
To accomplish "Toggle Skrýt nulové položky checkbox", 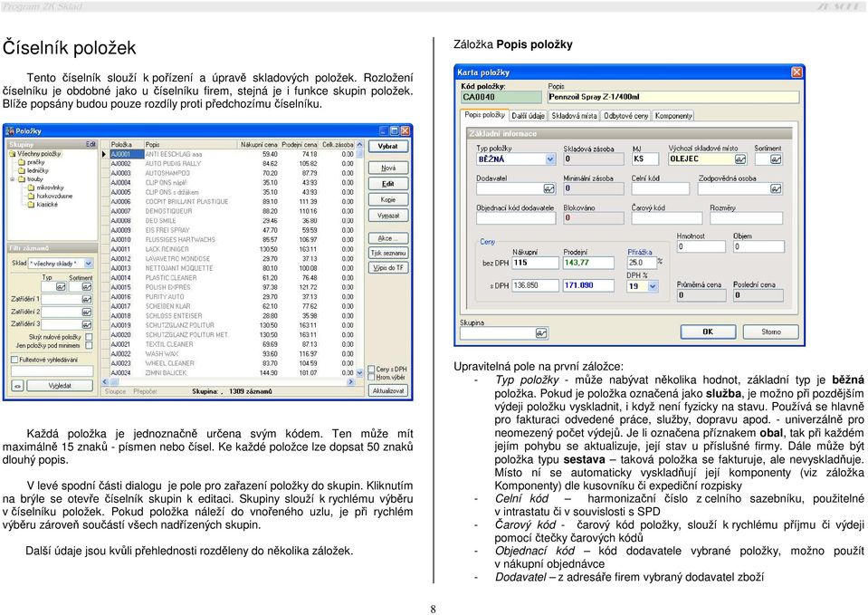I will click(89, 337).
